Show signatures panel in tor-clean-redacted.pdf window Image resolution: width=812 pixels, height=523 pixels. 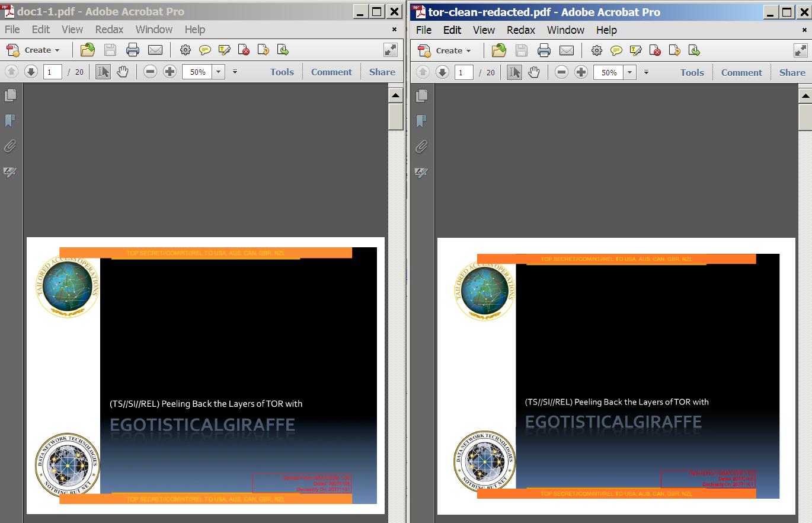[x=421, y=173]
